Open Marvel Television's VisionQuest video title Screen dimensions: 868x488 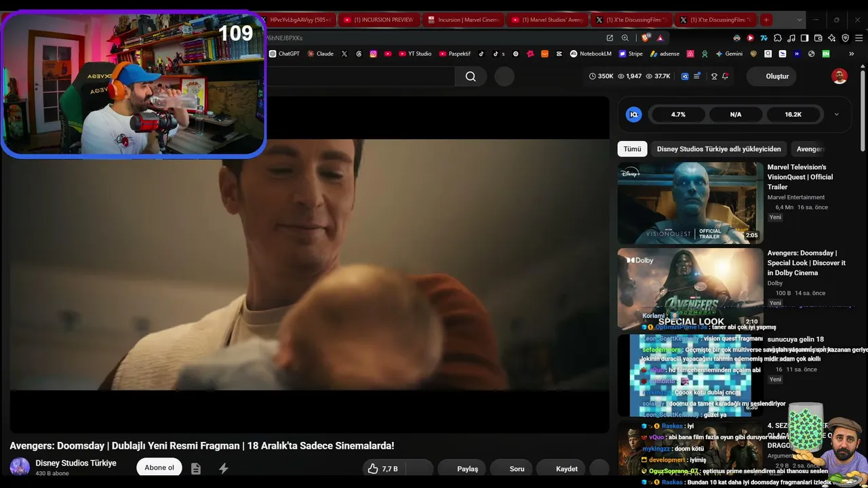[x=800, y=177]
